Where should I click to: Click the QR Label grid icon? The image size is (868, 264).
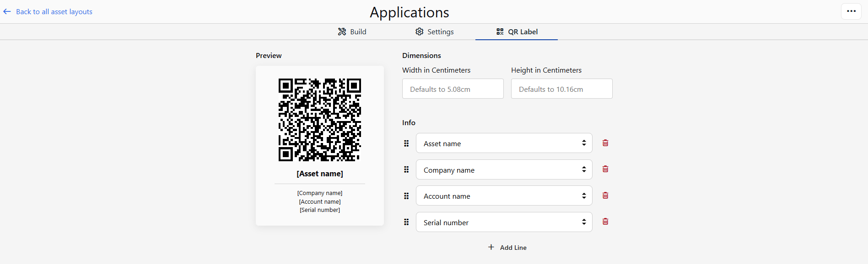[500, 32]
